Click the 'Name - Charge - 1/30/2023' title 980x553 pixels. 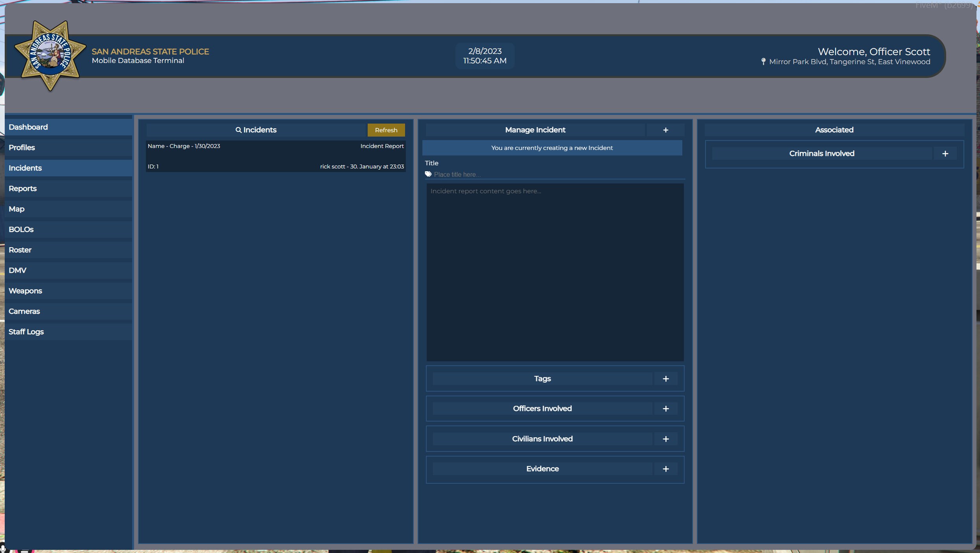pyautogui.click(x=184, y=146)
